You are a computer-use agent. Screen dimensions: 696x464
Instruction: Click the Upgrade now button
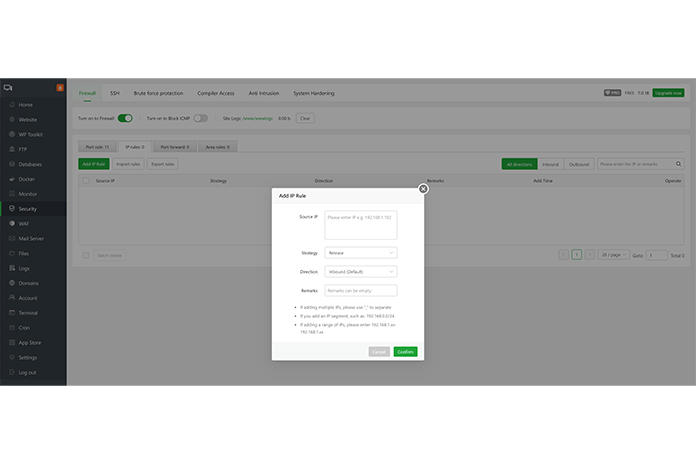pos(668,93)
